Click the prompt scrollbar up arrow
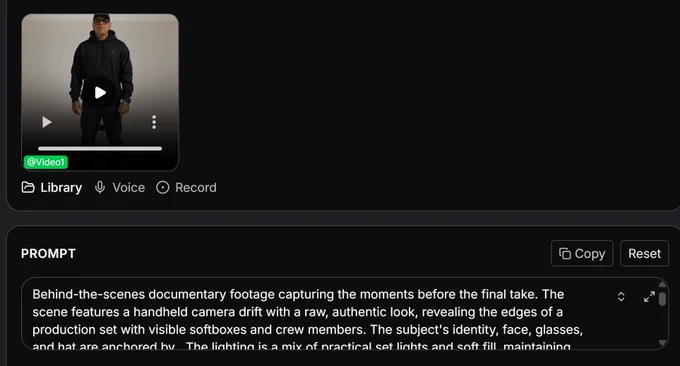The height and width of the screenshot is (366, 680). [x=662, y=284]
